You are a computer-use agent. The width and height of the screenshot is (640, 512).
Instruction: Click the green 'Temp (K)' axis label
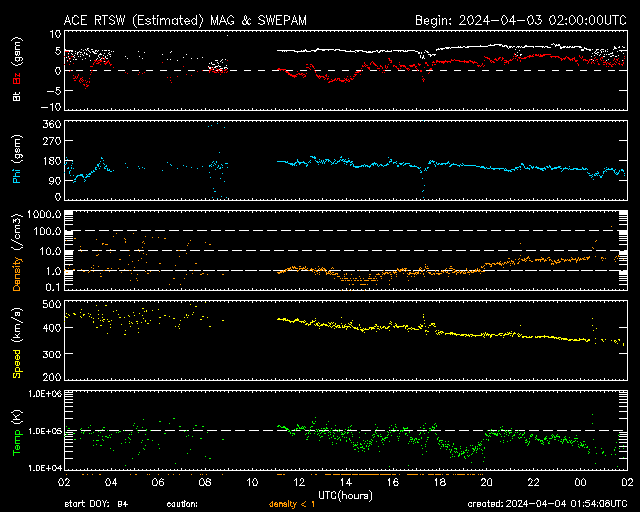(17, 433)
